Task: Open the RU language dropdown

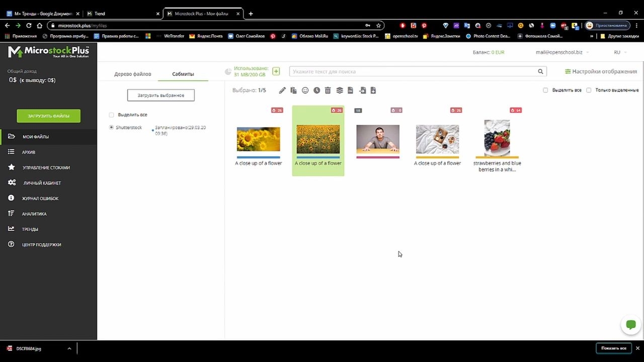Action: tap(620, 52)
